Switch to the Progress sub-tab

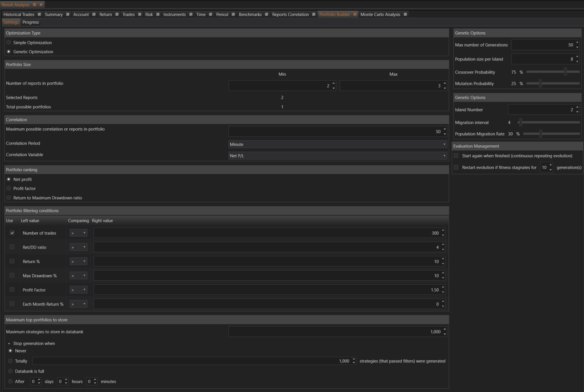click(x=31, y=22)
